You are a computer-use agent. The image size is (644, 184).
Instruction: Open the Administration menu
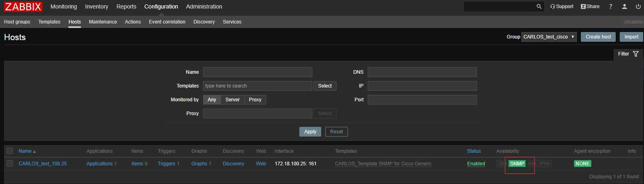coord(204,6)
